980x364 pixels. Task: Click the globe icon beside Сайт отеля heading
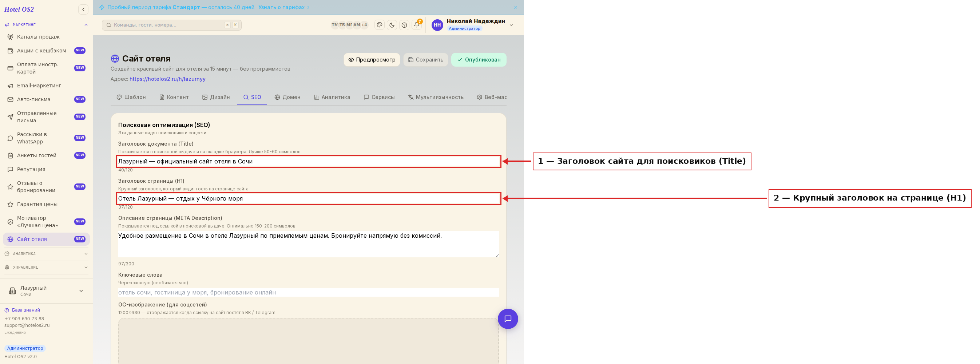(x=115, y=59)
